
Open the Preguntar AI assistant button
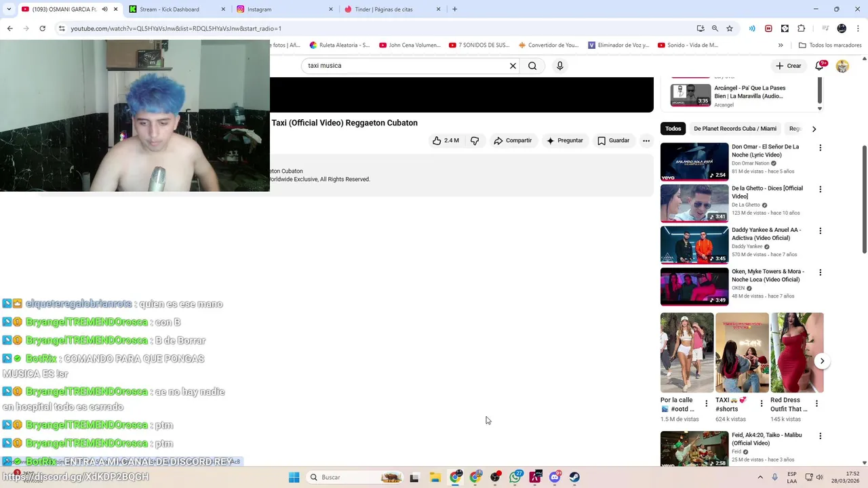pyautogui.click(x=565, y=140)
